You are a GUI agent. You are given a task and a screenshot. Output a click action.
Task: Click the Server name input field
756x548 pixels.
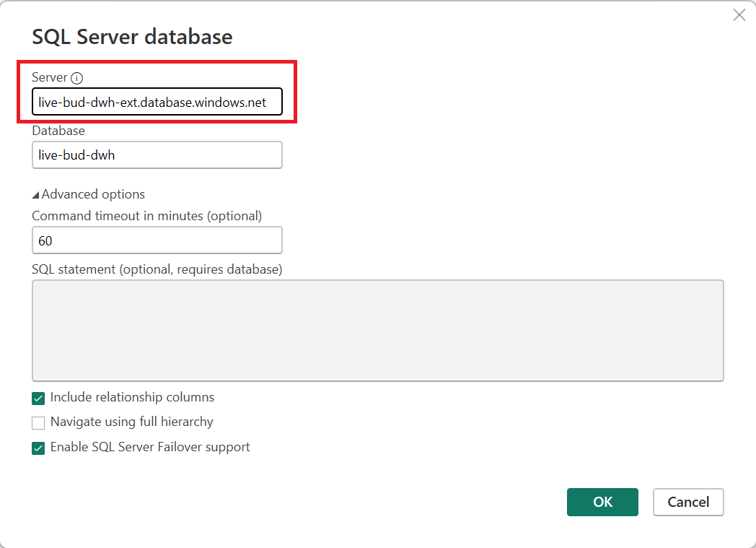pyautogui.click(x=157, y=102)
